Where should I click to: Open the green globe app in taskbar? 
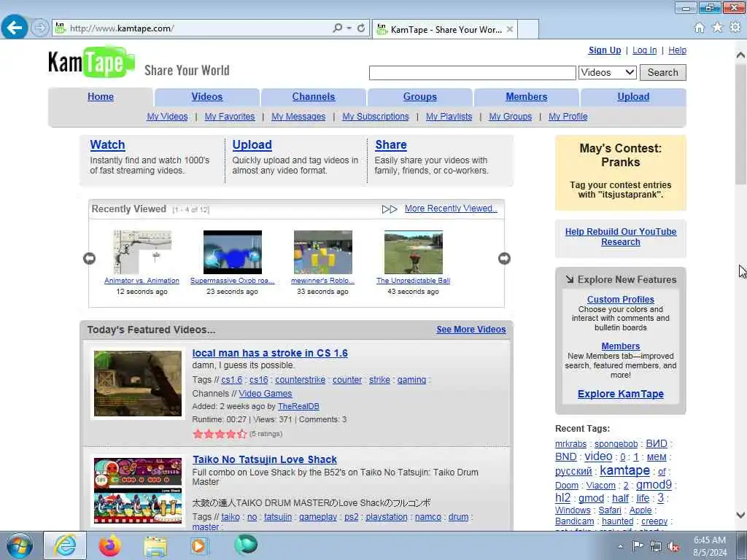[246, 544]
